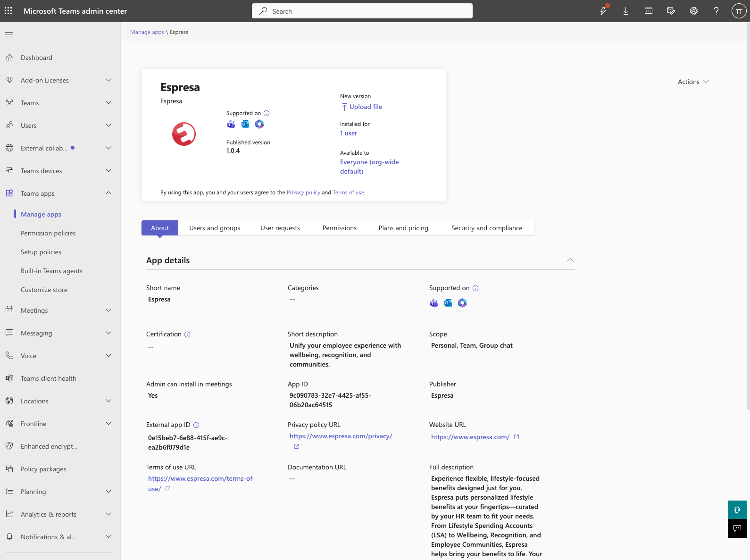
Task: Click the help question mark icon
Action: pos(716,11)
